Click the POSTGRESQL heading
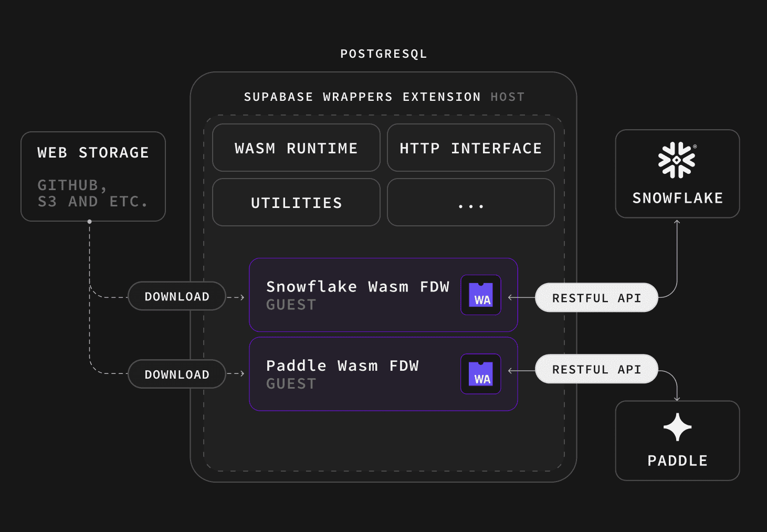767x532 pixels. tap(383, 53)
